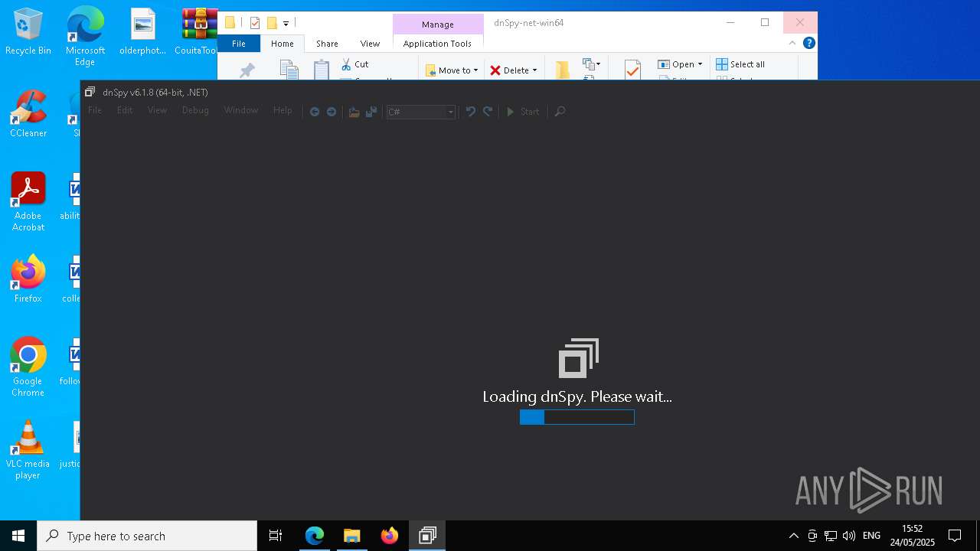980x551 pixels.
Task: Click the dnSpy navigate back arrow
Action: click(315, 112)
